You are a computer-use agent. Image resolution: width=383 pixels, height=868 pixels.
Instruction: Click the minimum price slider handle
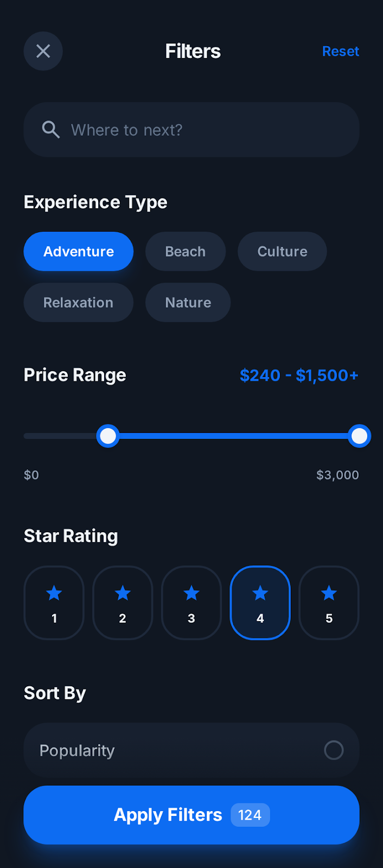[108, 436]
